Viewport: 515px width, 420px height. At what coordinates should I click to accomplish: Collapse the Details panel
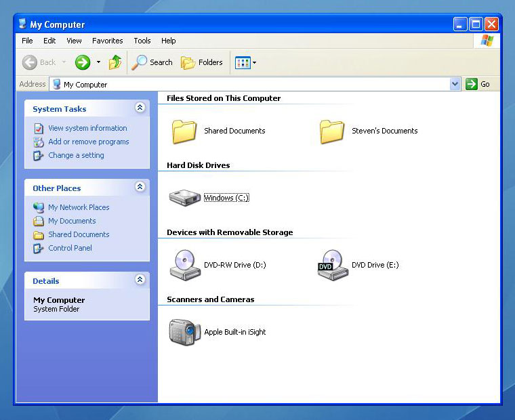[140, 280]
